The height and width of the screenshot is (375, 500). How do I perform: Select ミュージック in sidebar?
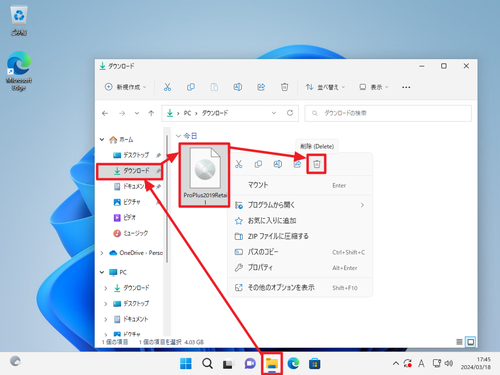coord(131,233)
